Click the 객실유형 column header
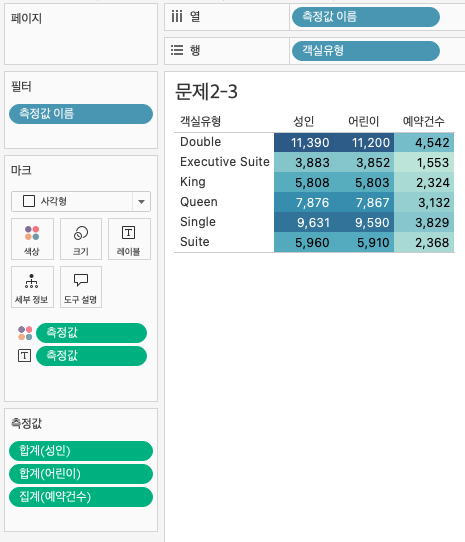 tap(201, 121)
